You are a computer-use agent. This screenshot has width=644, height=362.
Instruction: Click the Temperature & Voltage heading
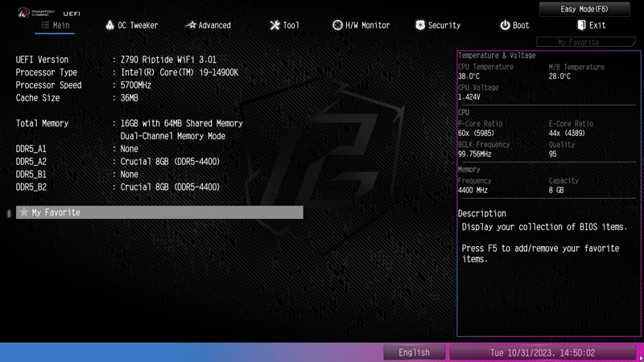[497, 56]
